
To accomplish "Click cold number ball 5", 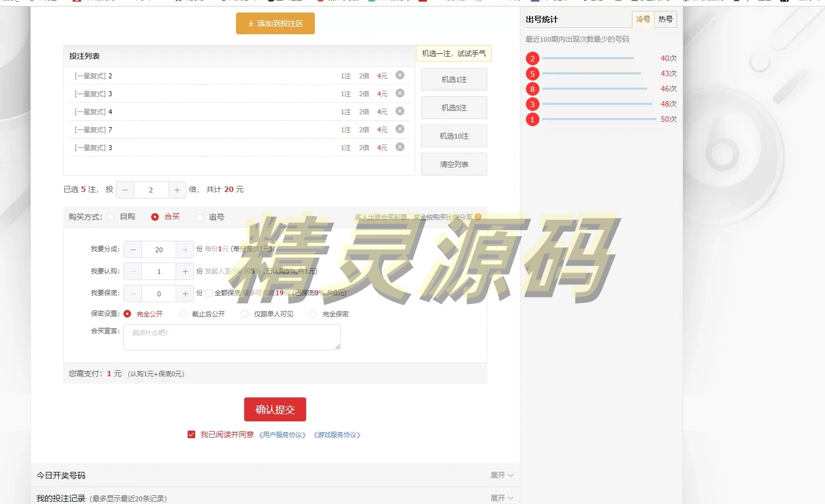I will click(x=532, y=74).
